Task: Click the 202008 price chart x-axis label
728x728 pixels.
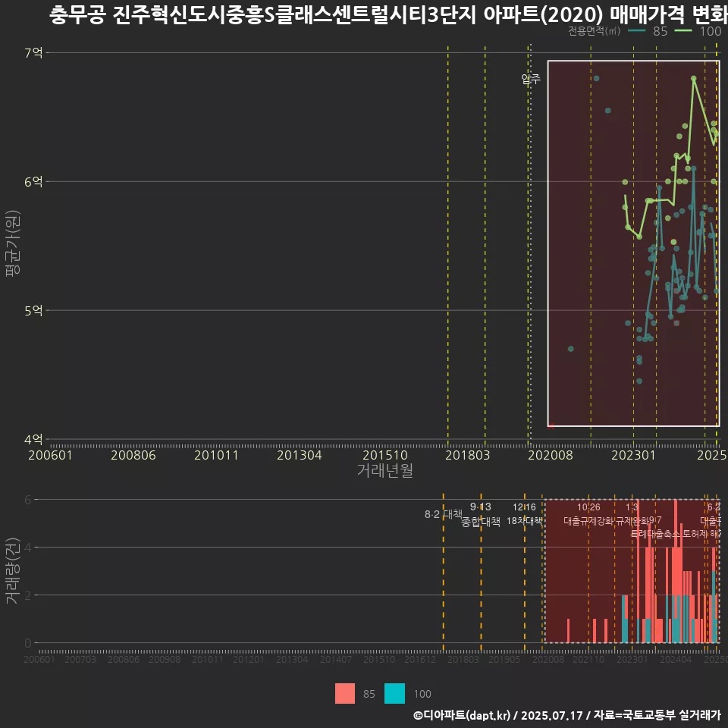Action: point(551,456)
